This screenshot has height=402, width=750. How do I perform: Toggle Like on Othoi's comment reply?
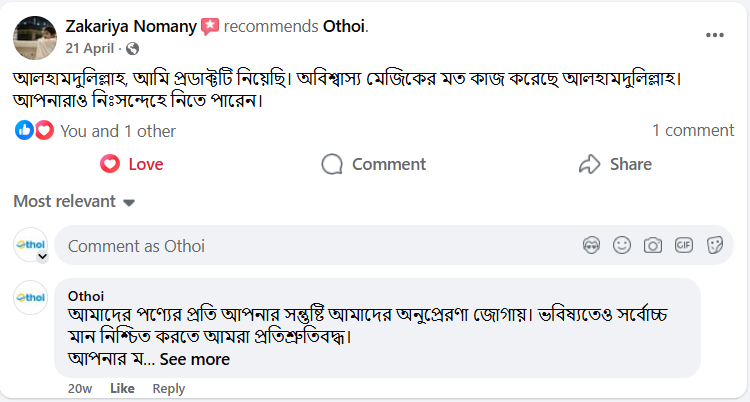click(122, 388)
